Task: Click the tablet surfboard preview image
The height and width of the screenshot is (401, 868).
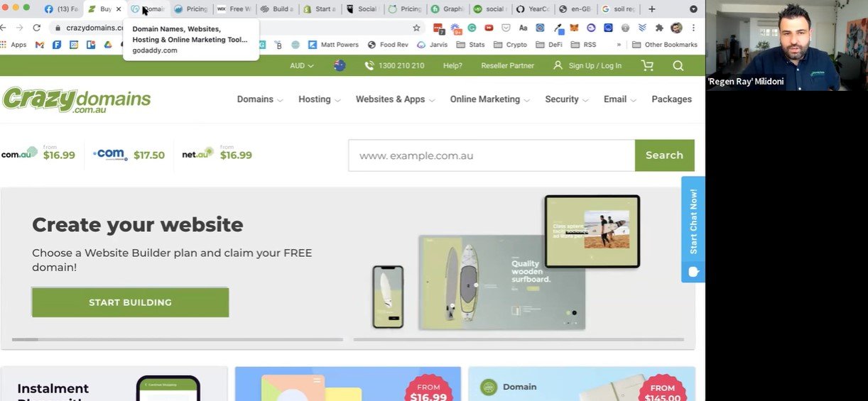Action: pyautogui.click(x=592, y=231)
